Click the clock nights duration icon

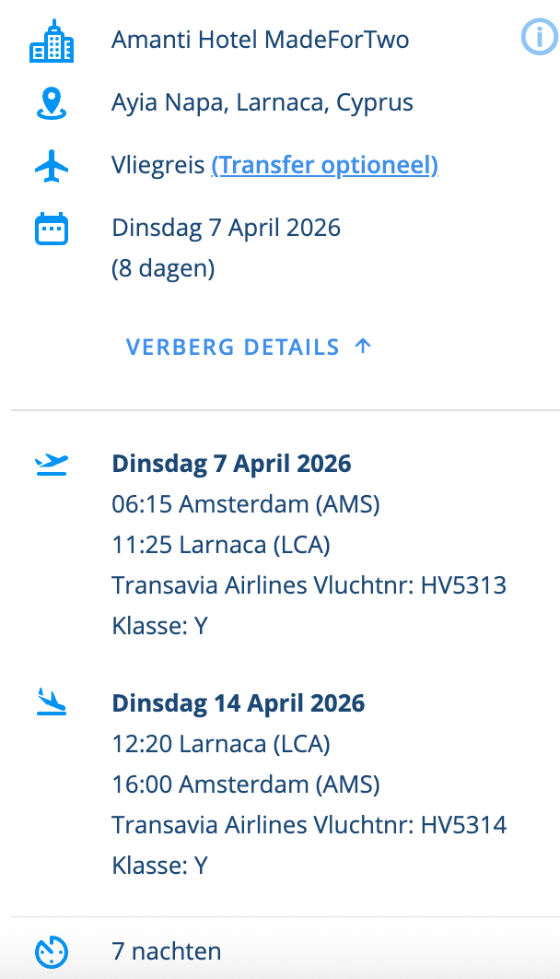tap(52, 950)
